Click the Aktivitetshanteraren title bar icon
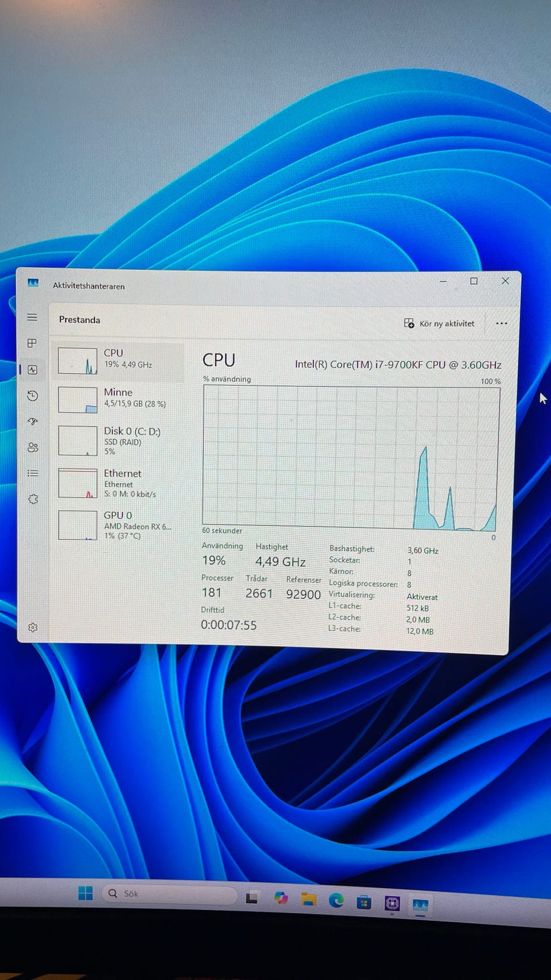The image size is (551, 980). 33,283
